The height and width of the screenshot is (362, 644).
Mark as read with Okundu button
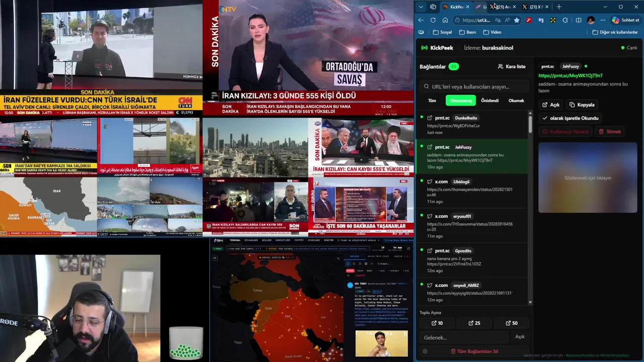point(571,118)
